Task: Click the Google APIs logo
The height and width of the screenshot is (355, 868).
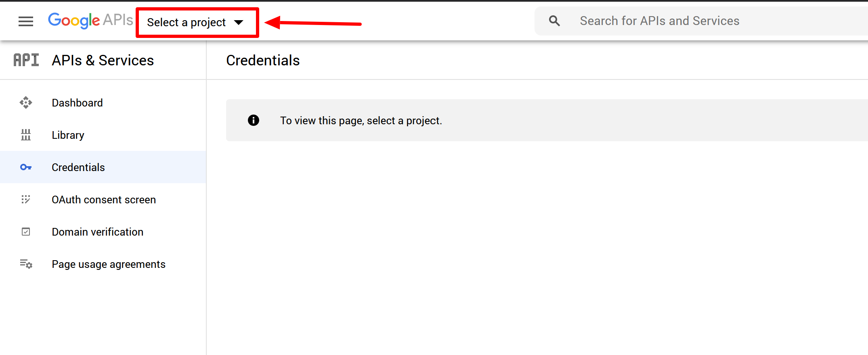Action: point(90,20)
